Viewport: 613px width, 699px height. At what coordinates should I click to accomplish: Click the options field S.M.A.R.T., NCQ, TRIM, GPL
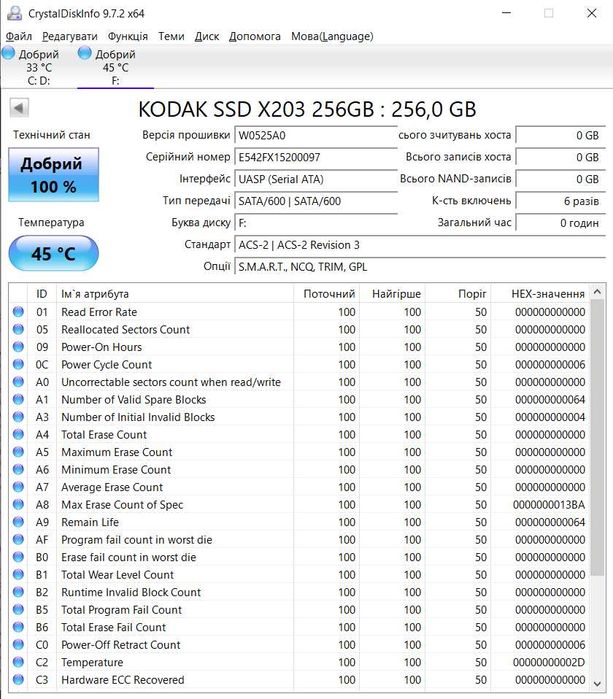420,267
